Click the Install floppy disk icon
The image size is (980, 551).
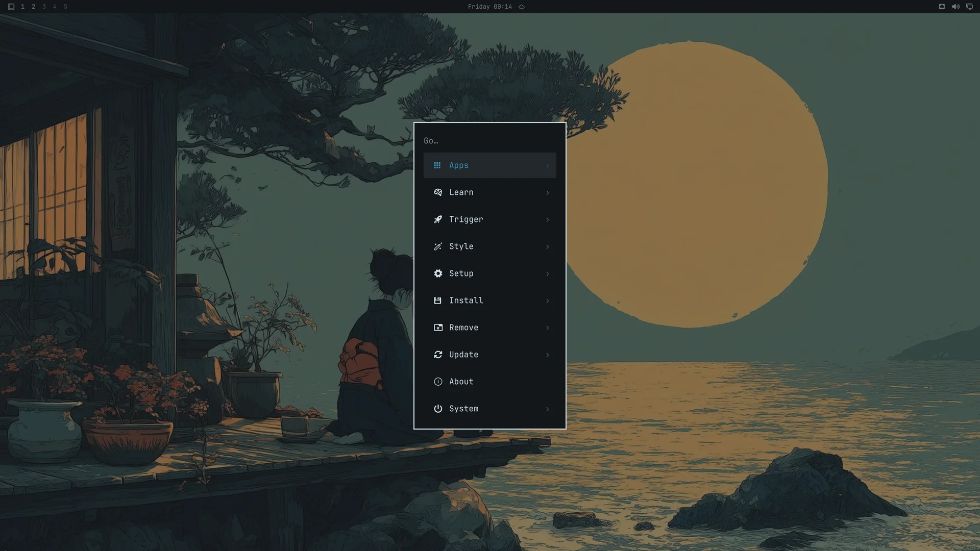(437, 300)
